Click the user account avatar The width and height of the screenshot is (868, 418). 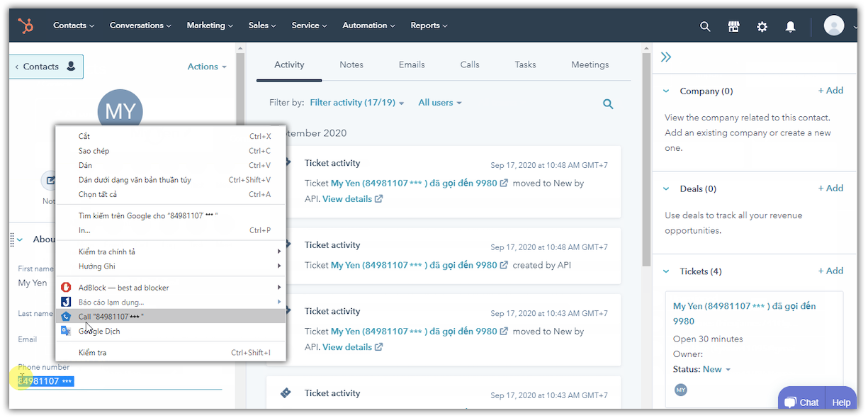(x=834, y=26)
